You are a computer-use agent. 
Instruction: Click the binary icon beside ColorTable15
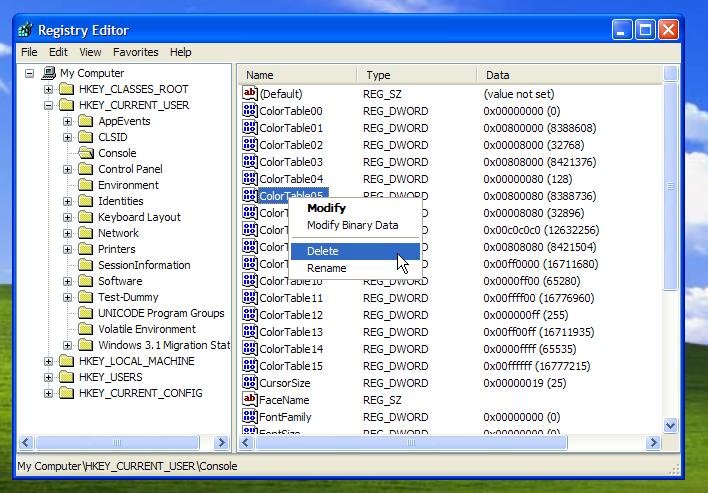[250, 366]
